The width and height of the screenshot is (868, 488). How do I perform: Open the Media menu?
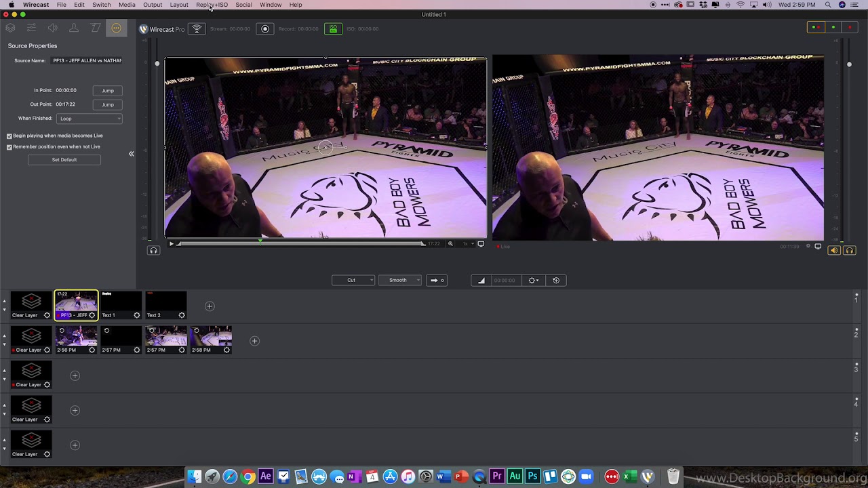point(127,5)
